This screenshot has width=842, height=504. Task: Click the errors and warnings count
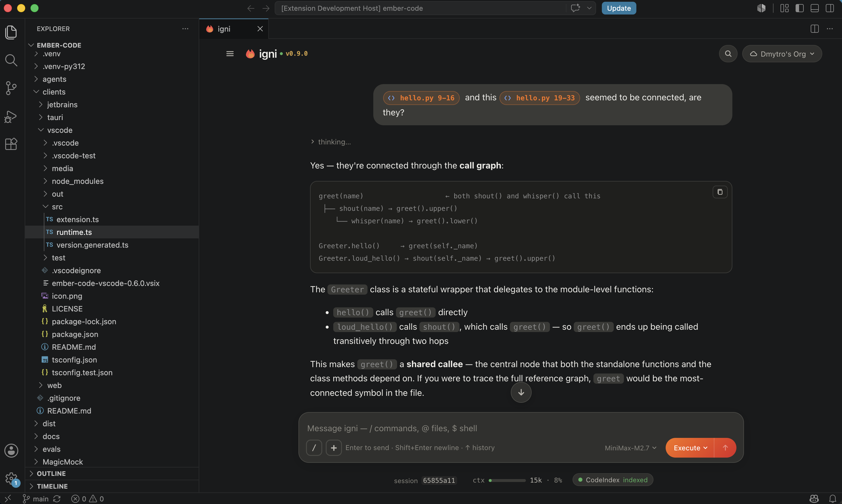(x=88, y=498)
